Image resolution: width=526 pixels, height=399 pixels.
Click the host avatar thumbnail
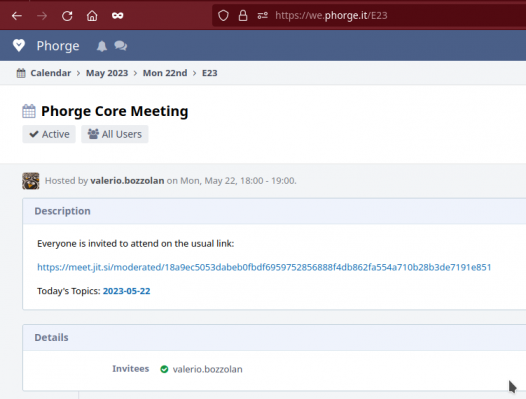pyautogui.click(x=31, y=181)
